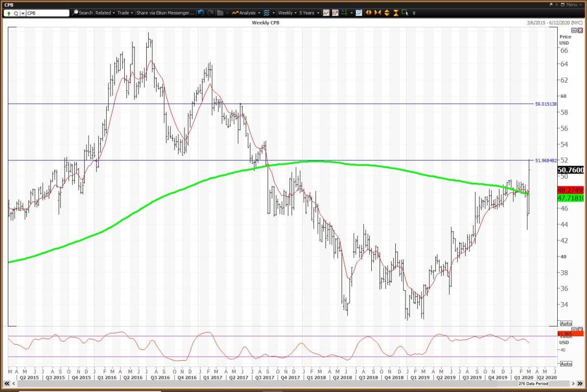Click the vertical expand arrows icon
Viewport: 587px width, 392px height.
(387, 13)
